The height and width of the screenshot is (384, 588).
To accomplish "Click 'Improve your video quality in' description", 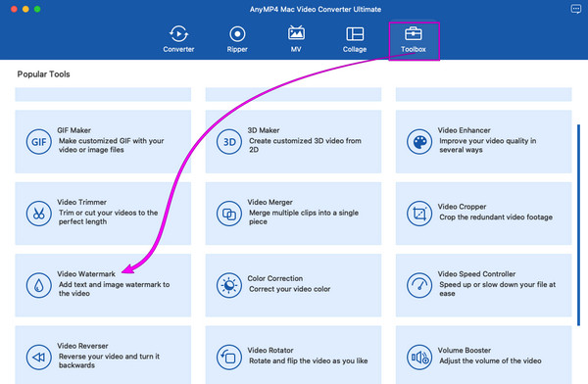I will coord(487,141).
